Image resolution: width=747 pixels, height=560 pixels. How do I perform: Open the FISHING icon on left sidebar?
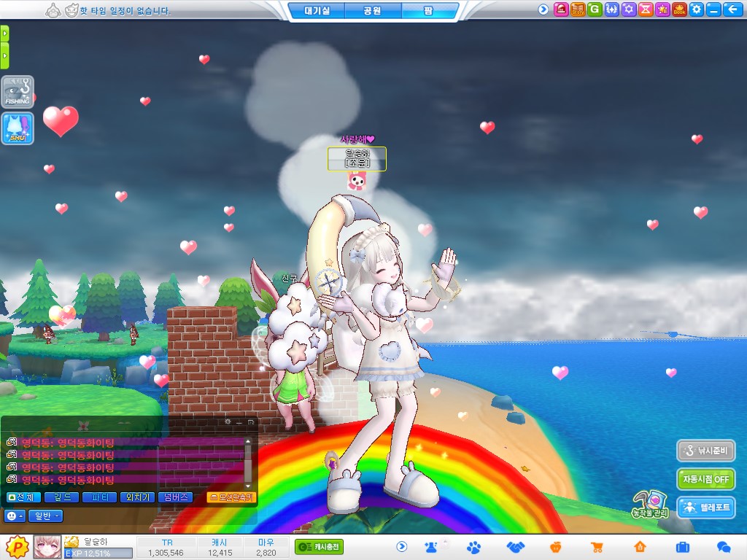pyautogui.click(x=18, y=92)
